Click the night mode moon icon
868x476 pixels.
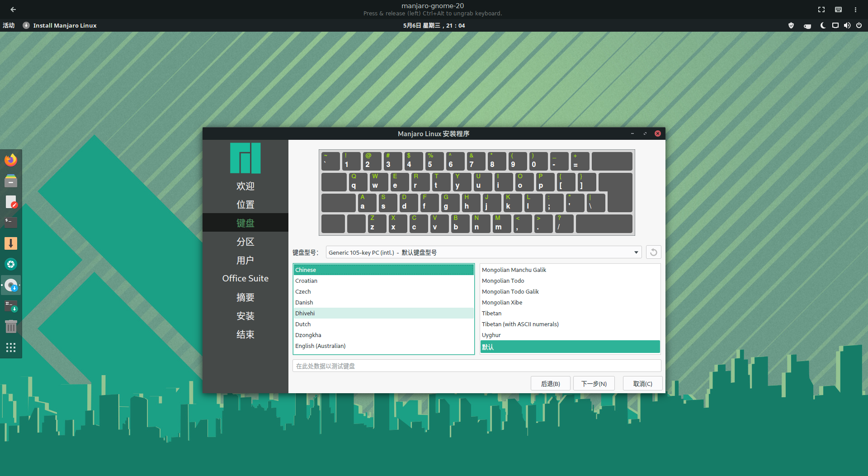[823, 26]
